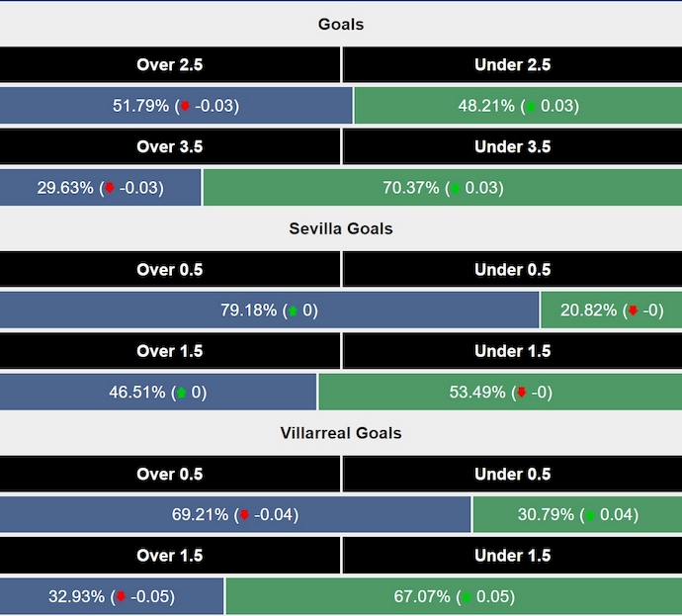Click the green up arrow beside 48.21%

click(x=531, y=106)
